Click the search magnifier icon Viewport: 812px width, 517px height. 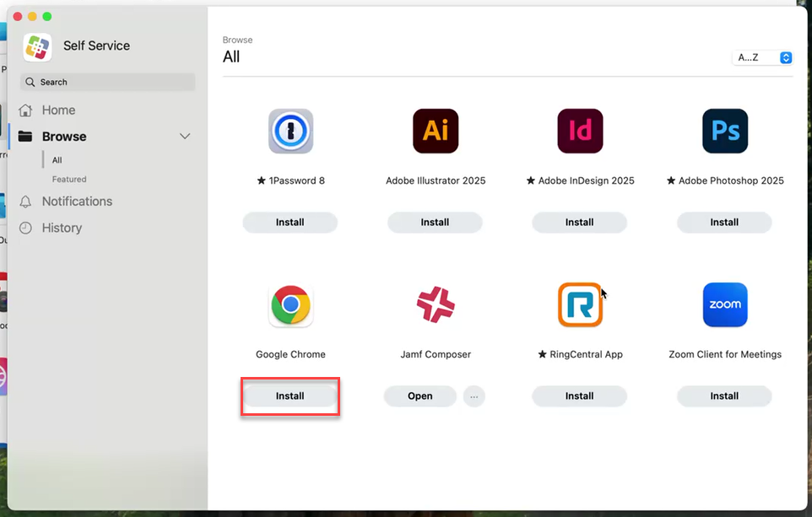point(30,83)
